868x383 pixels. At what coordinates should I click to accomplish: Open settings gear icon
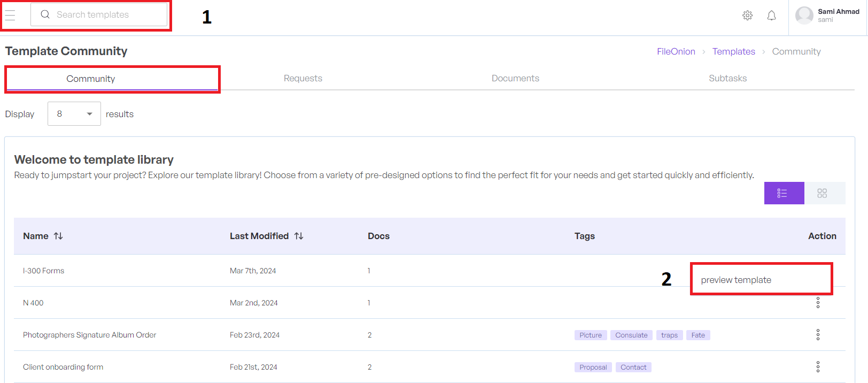pyautogui.click(x=747, y=16)
